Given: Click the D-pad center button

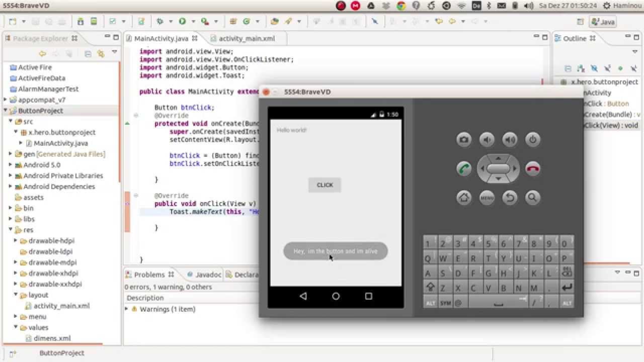Looking at the screenshot, I should [498, 169].
